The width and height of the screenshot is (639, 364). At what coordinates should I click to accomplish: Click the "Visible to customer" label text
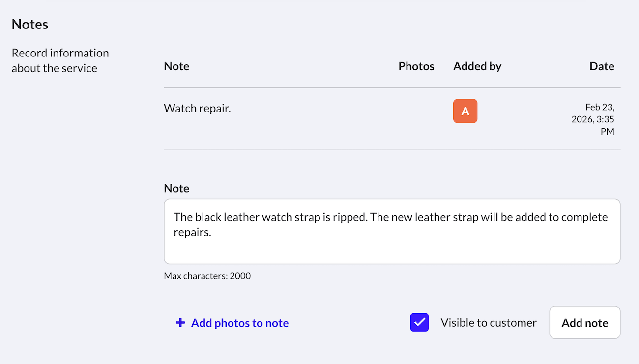488,323
